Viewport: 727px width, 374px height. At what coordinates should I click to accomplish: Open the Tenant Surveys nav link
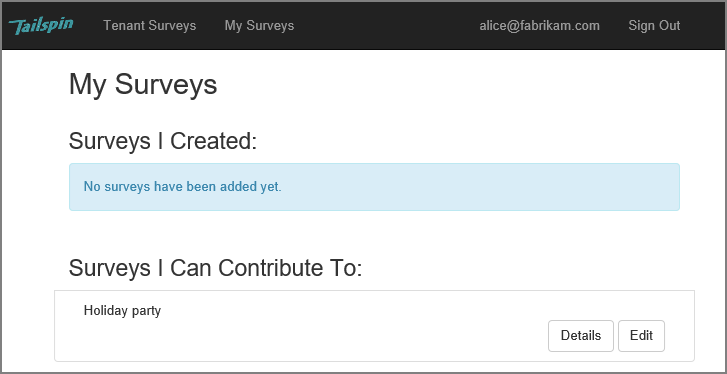pos(149,25)
